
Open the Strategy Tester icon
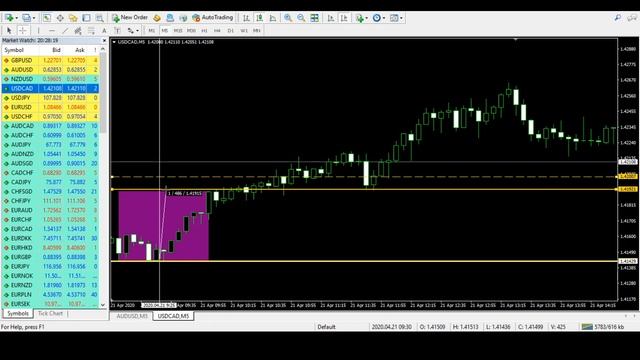click(x=99, y=18)
